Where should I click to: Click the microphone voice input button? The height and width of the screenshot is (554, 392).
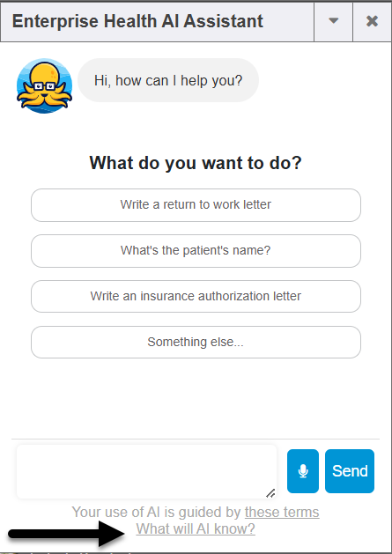pyautogui.click(x=302, y=471)
